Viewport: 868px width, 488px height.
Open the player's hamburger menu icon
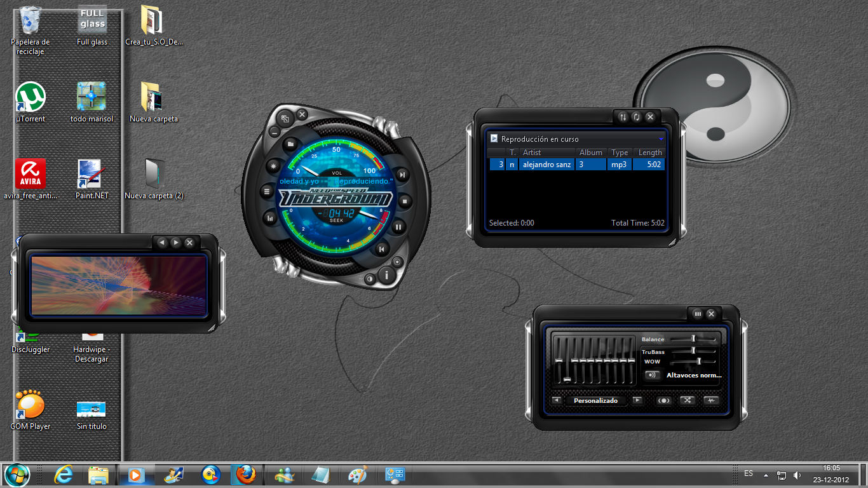[x=266, y=191]
